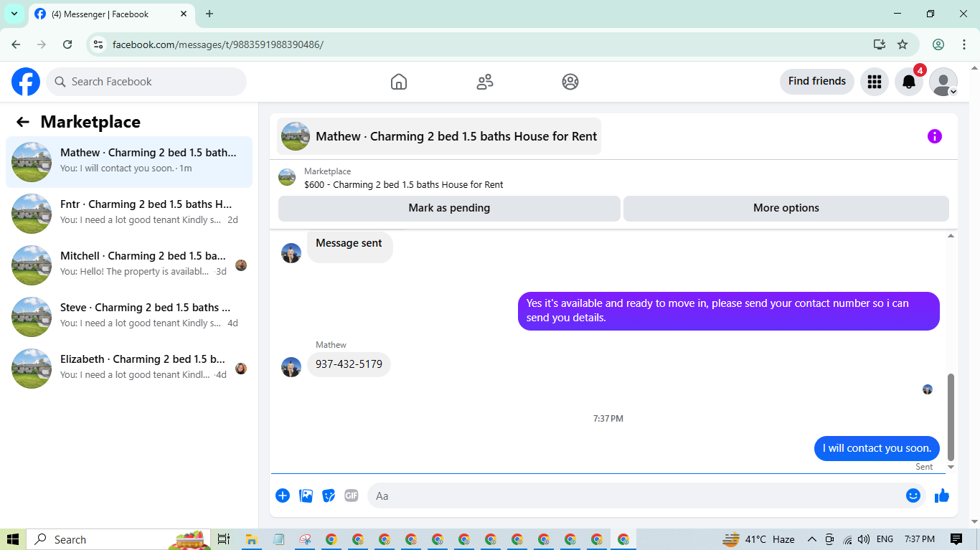Open the network icon in system tray
This screenshot has width=980, height=550.
click(847, 539)
